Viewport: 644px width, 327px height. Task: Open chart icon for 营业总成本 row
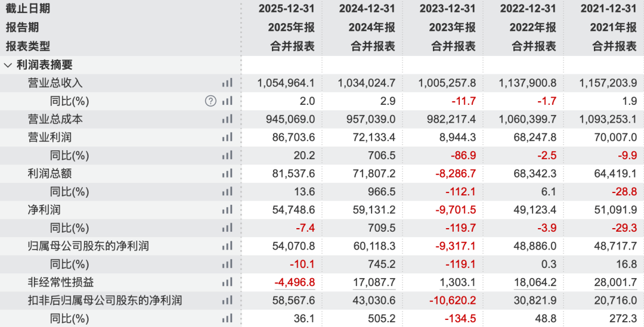pos(227,119)
